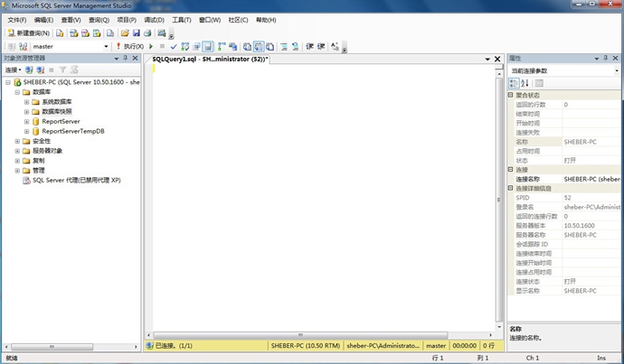
Task: Toggle auto-hide pin on Properties panel
Action: pos(606,58)
